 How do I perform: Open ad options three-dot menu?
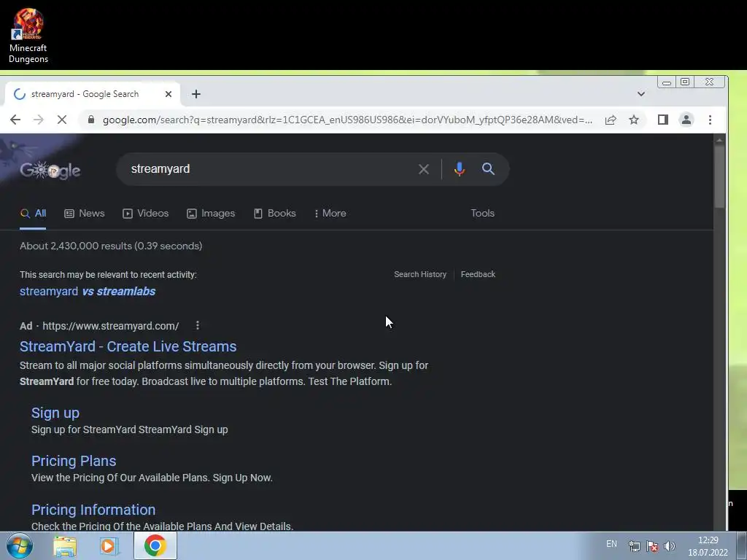(197, 326)
